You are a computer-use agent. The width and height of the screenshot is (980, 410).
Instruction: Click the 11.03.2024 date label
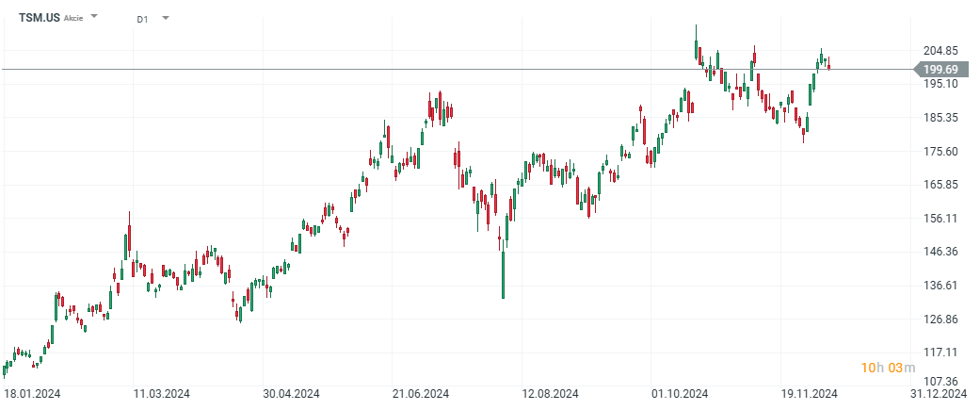pos(162,393)
